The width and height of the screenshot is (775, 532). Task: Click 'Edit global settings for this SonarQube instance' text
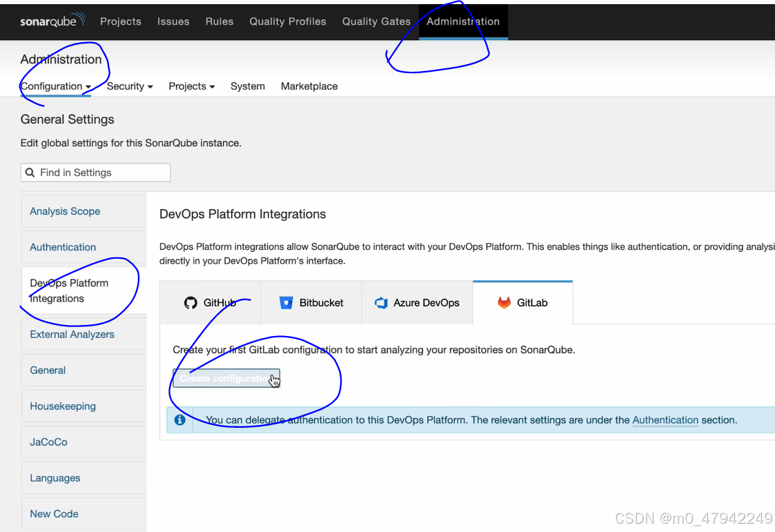tap(131, 143)
